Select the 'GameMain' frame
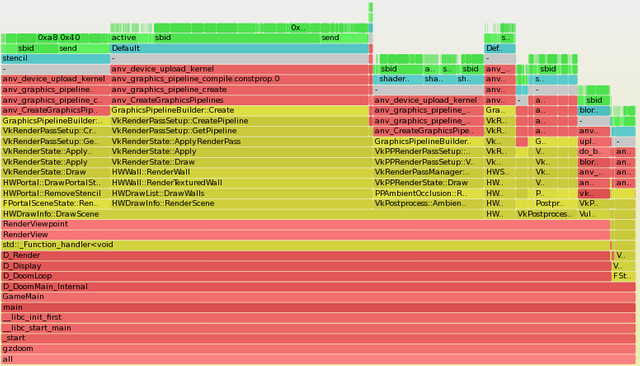This screenshot has width=640, height=366. tap(318, 297)
